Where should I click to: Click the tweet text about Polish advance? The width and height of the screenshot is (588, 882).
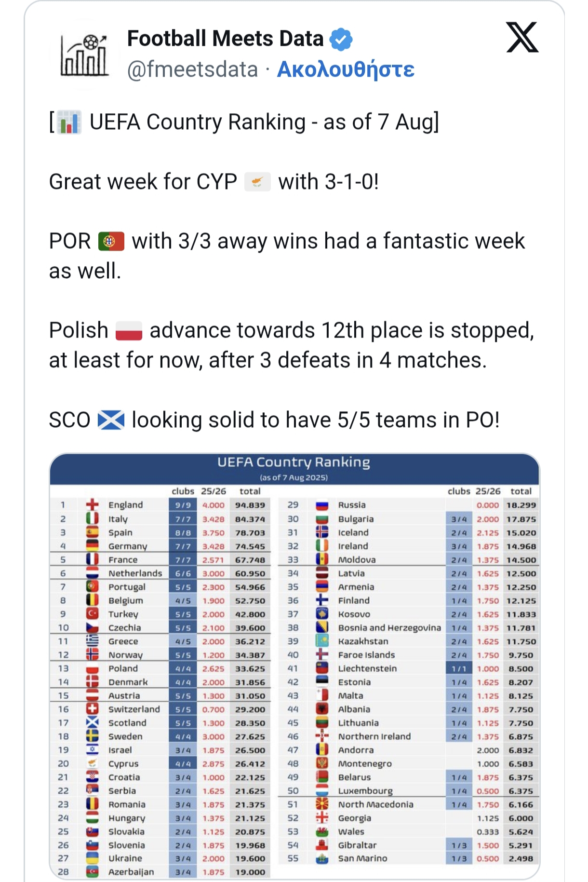pyautogui.click(x=292, y=345)
